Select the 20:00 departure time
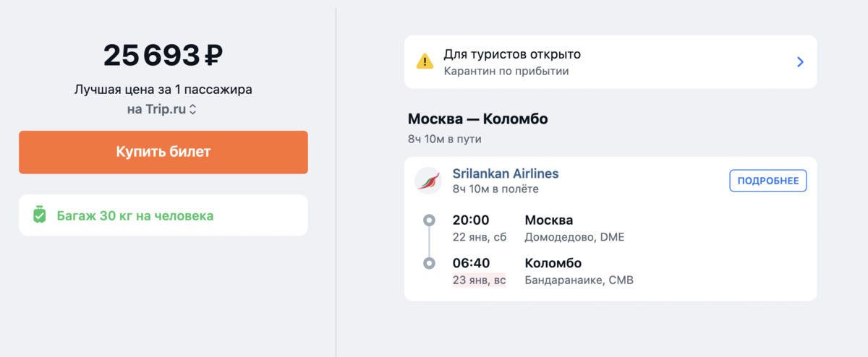Image resolution: width=868 pixels, height=357 pixels. click(471, 220)
